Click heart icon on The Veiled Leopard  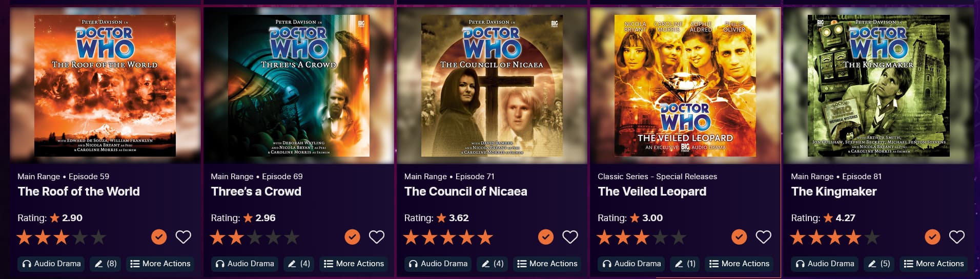point(763,237)
